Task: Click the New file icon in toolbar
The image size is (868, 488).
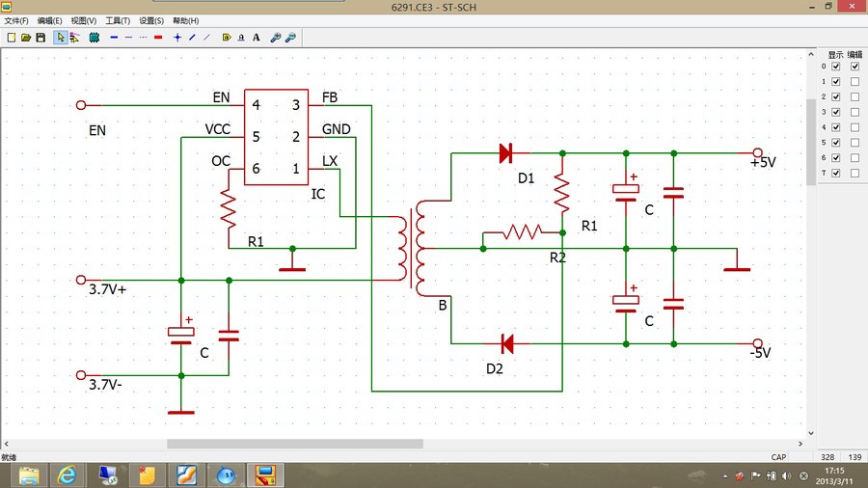Action: click(x=12, y=38)
